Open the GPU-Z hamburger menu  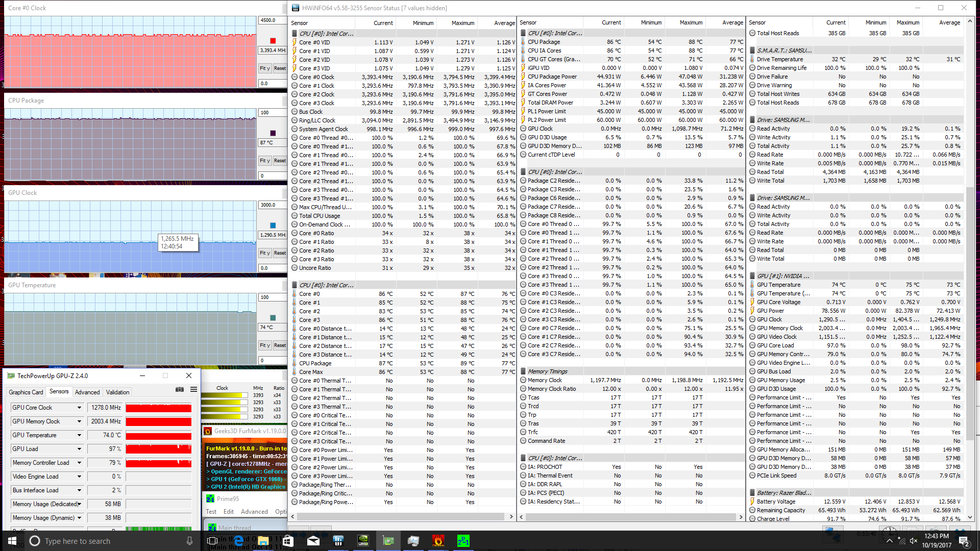(x=194, y=389)
